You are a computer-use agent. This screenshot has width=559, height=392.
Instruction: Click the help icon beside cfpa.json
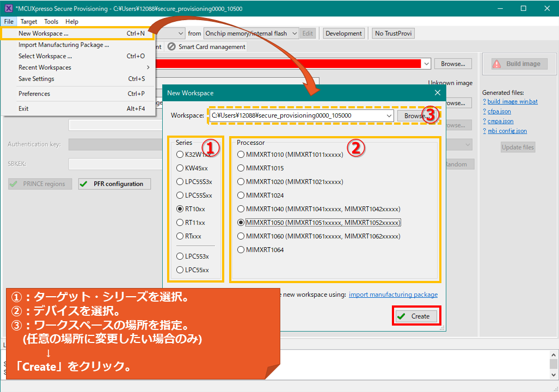pyautogui.click(x=484, y=112)
